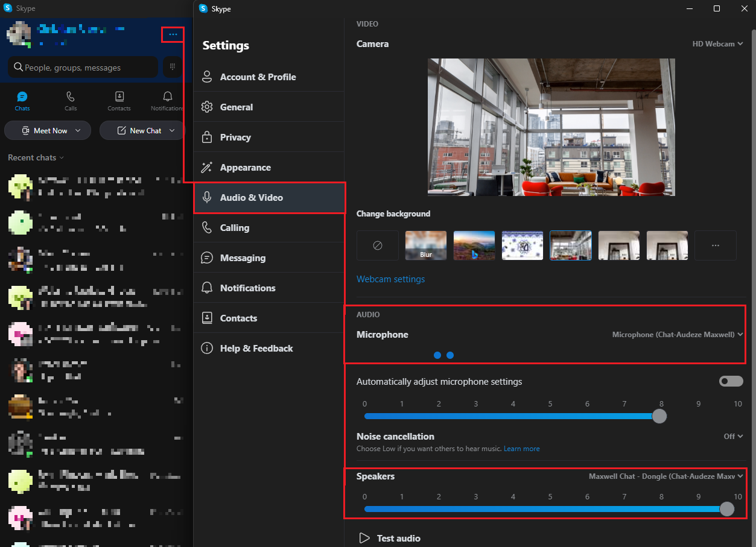Viewport: 756px width, 547px height.
Task: Click the microphone volume slider handle
Action: [659, 416]
